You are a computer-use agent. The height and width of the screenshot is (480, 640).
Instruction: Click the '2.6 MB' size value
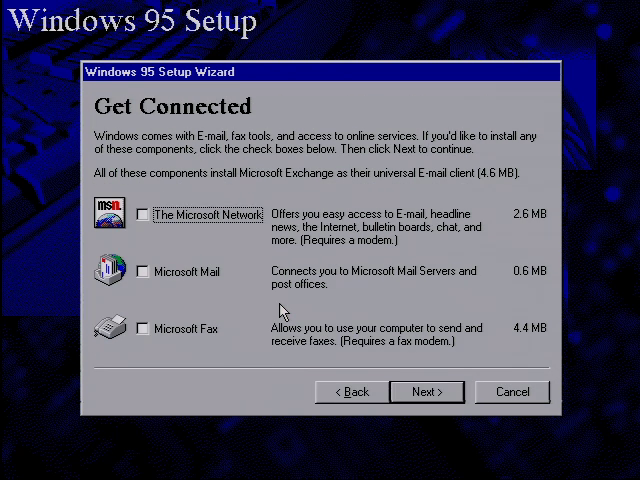tap(530, 214)
